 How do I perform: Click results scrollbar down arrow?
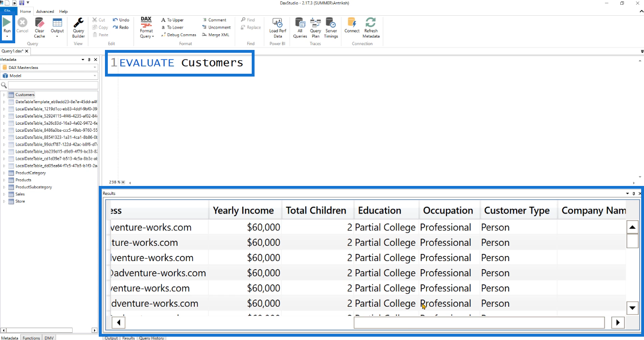click(632, 308)
